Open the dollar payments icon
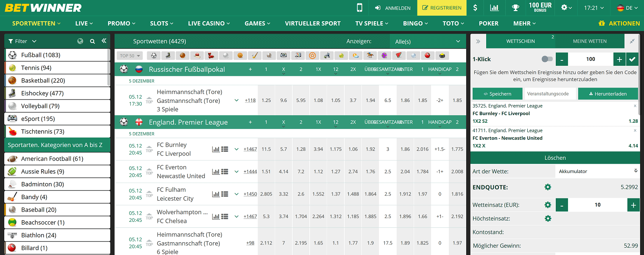 (x=475, y=8)
